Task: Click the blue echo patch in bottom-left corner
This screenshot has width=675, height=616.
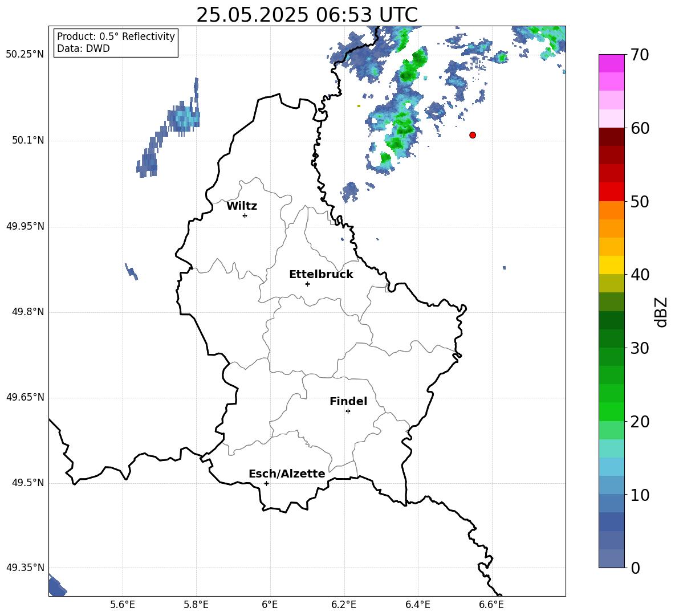Action: click(x=56, y=585)
